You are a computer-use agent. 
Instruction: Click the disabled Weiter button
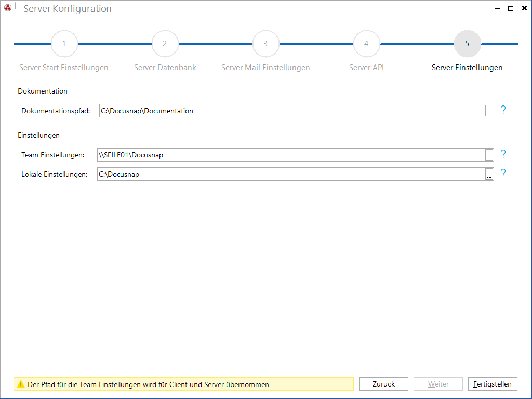click(438, 384)
